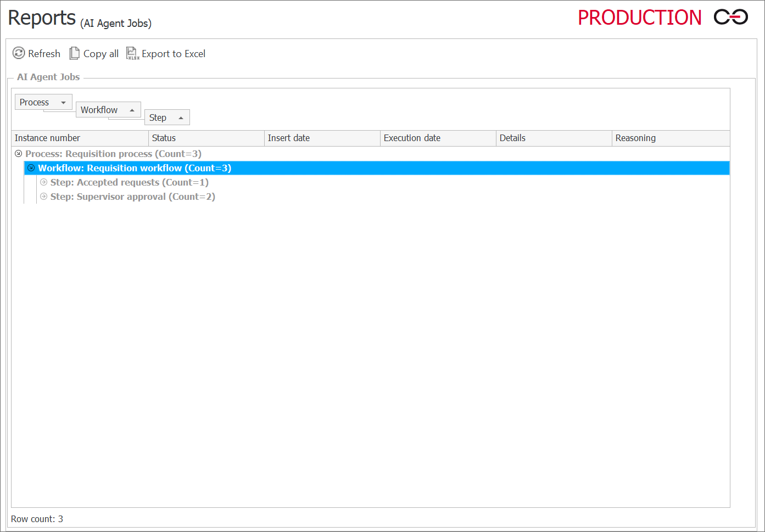Viewport: 765px width, 532px height.
Task: Sort by Instance number column header
Action: (x=80, y=138)
